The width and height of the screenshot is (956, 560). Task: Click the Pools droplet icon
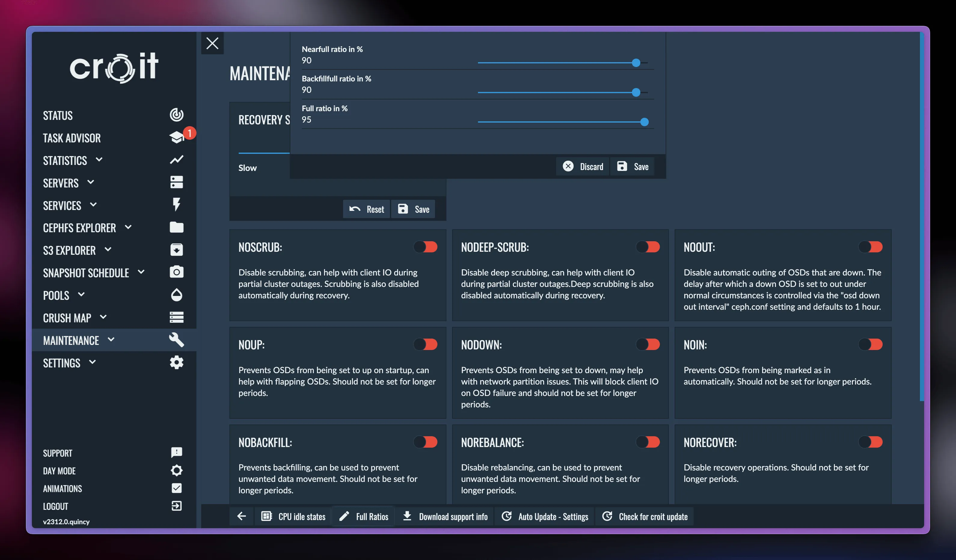(x=176, y=295)
